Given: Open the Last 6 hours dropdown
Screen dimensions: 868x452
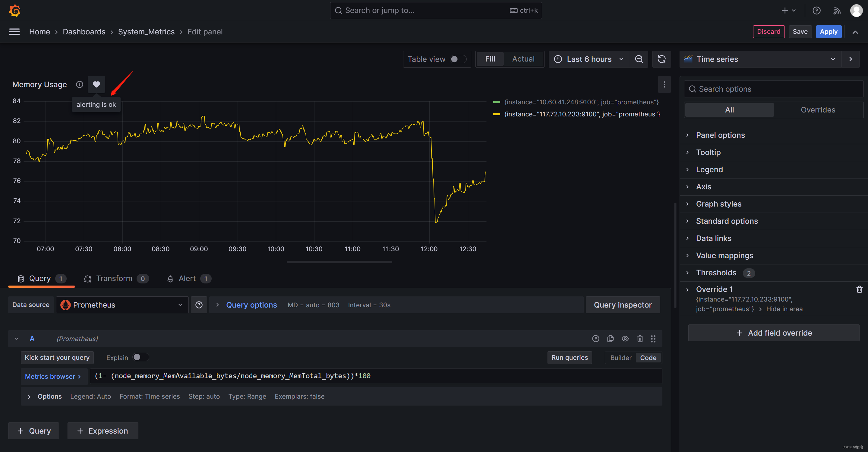Looking at the screenshot, I should tap(589, 59).
